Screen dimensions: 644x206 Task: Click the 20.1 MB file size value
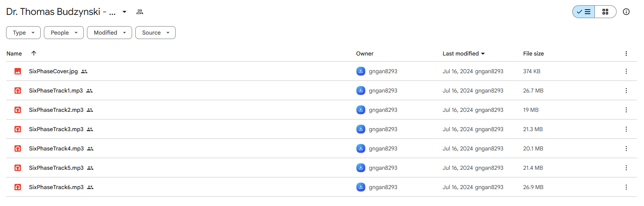533,148
